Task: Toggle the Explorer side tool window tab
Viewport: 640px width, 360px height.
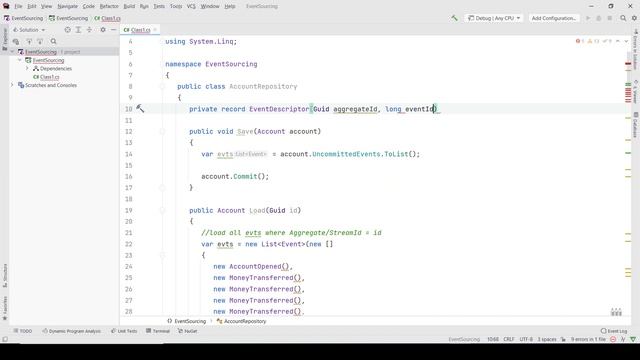Action: pos(5,39)
